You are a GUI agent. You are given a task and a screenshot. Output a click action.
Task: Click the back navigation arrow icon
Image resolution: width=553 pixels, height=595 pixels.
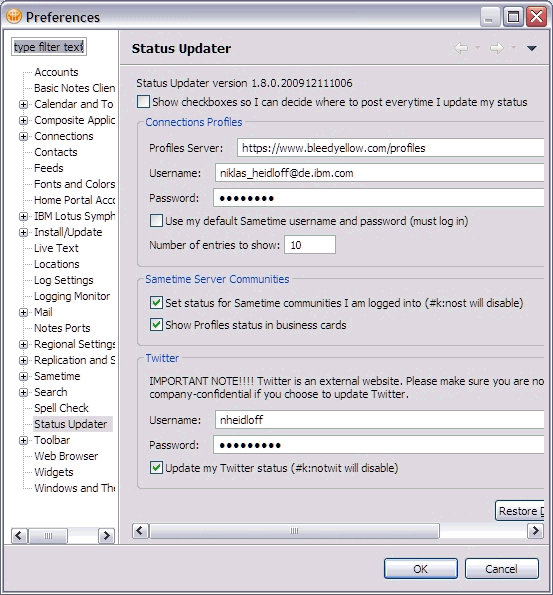(461, 48)
